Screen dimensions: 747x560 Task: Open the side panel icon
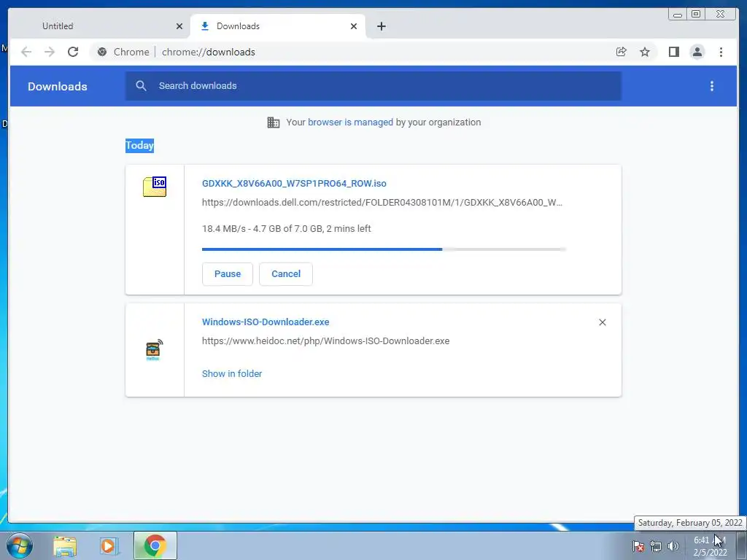pos(673,52)
